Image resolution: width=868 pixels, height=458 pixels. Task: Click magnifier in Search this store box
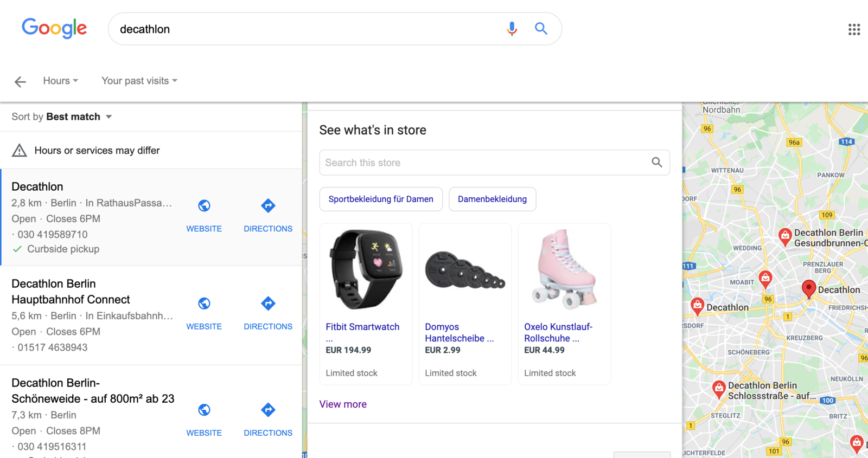click(656, 162)
